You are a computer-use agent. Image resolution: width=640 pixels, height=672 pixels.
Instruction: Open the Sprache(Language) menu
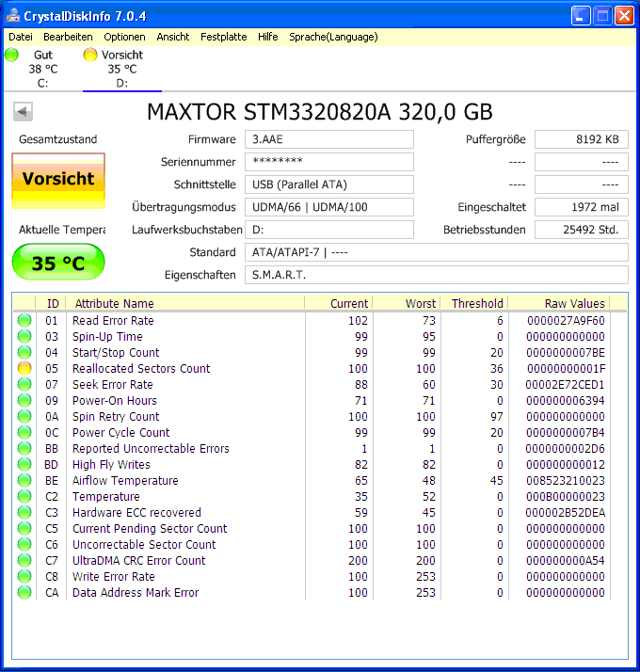(333, 37)
